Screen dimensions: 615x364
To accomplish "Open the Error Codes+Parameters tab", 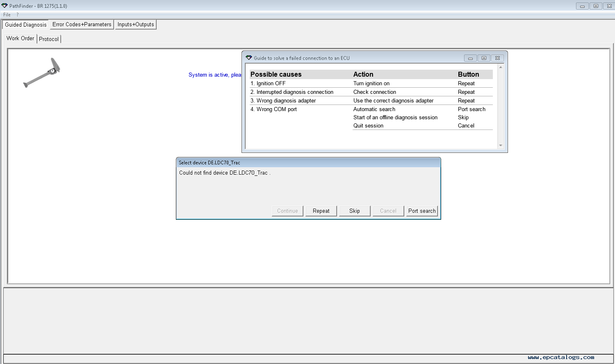I will pyautogui.click(x=82, y=25).
